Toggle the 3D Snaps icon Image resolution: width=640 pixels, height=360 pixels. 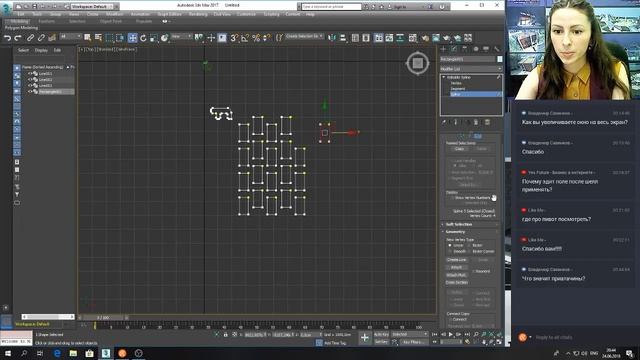click(234, 38)
